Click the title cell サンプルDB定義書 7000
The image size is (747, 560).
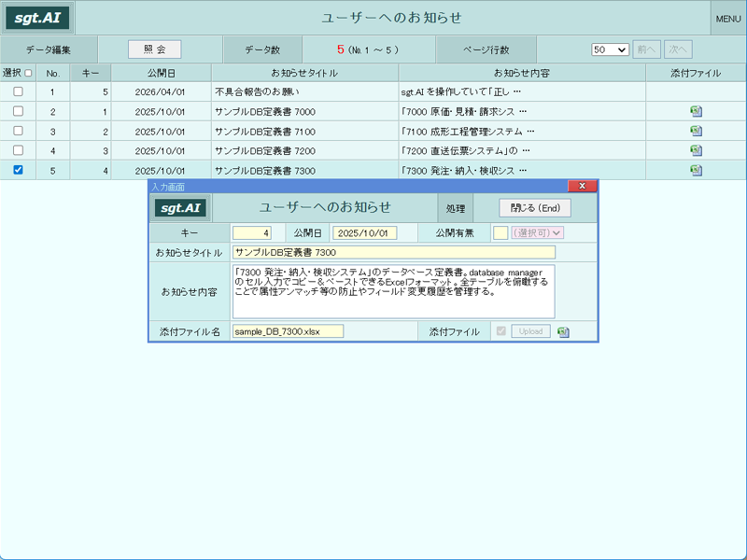coord(305,111)
